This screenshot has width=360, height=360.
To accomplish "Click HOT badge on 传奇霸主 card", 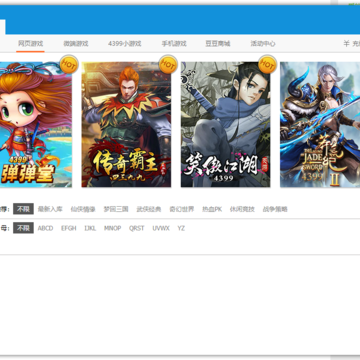I will coord(168,64).
